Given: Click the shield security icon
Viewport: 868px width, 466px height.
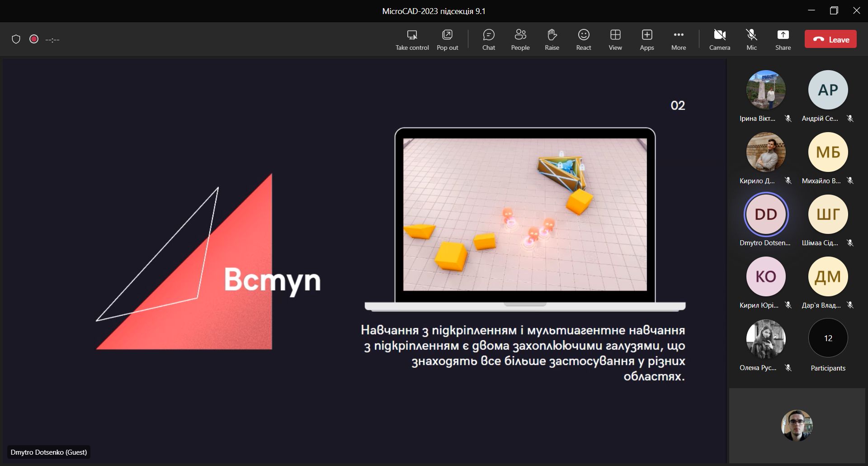Looking at the screenshot, I should click(x=16, y=39).
